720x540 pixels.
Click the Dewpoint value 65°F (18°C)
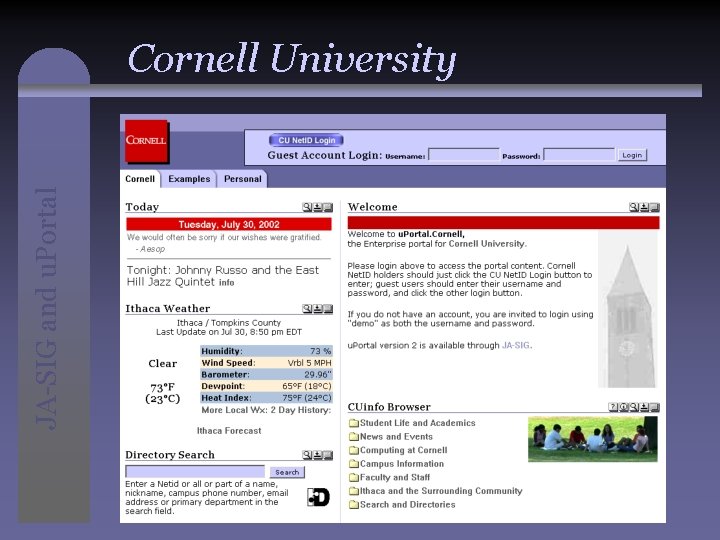(307, 386)
